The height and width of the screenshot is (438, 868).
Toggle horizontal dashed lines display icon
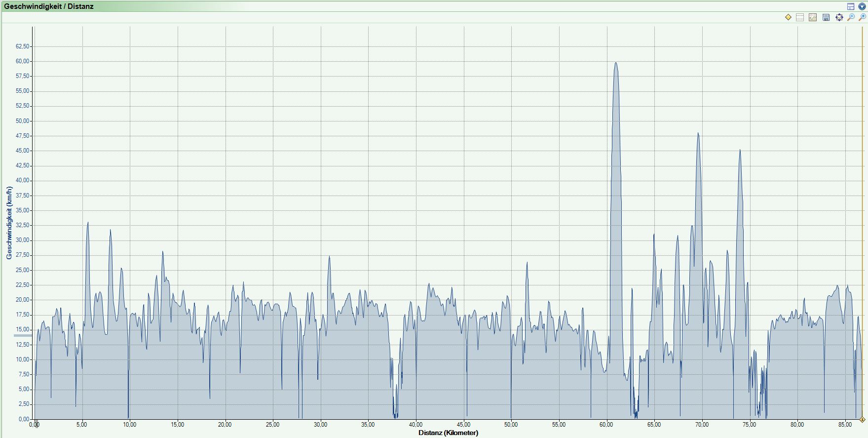(800, 17)
